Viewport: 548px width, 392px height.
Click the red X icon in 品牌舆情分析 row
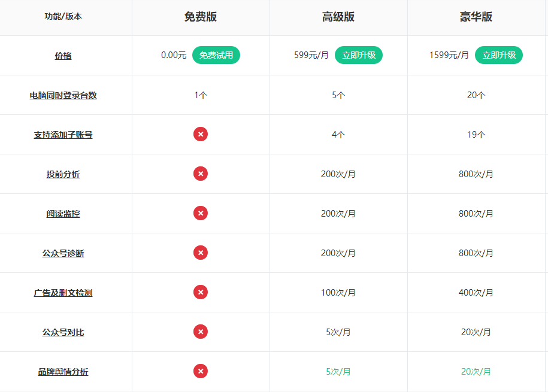[201, 371]
